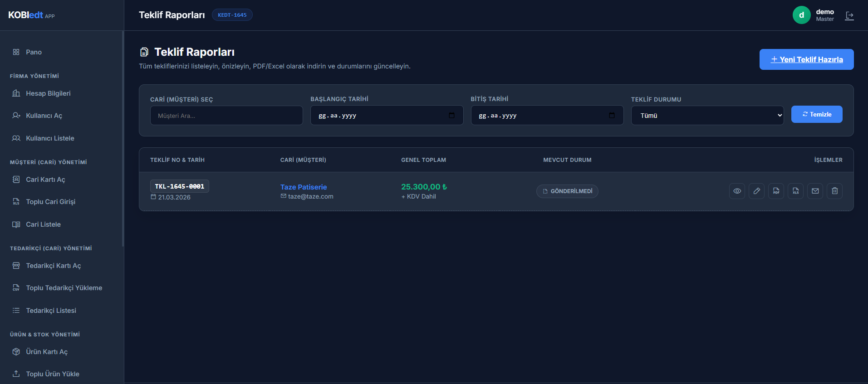Open the Teklif Durumu dropdown

(x=707, y=116)
